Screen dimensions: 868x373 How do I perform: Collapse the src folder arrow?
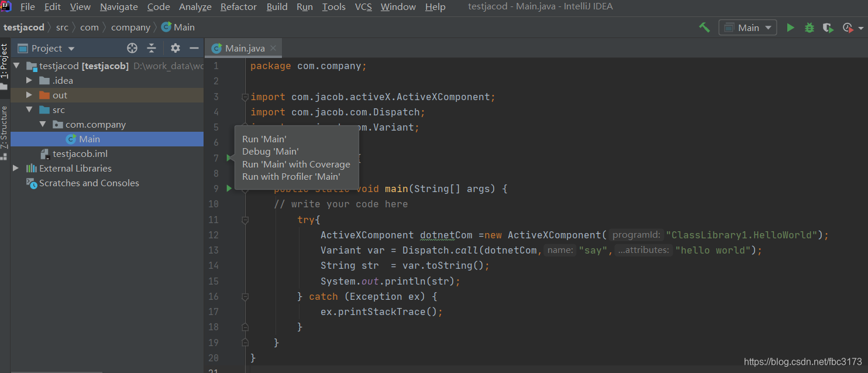pyautogui.click(x=29, y=110)
